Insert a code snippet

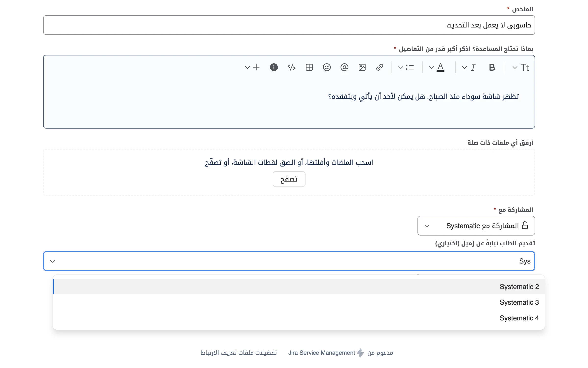(291, 67)
